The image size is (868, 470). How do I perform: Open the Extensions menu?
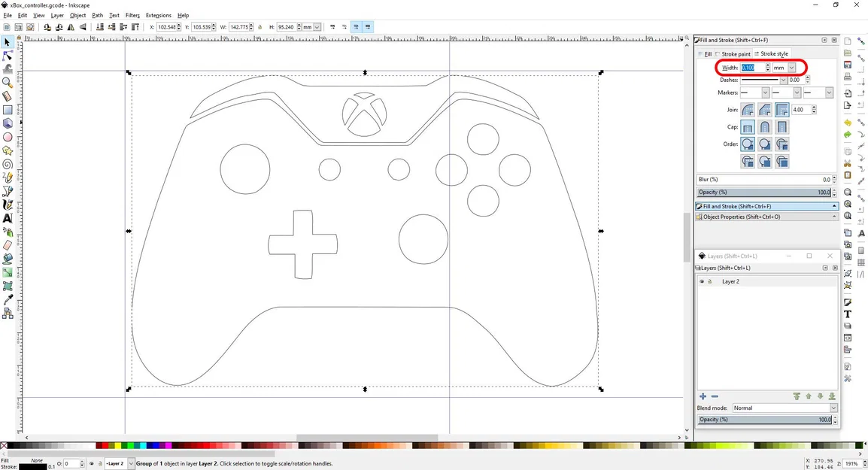coord(158,16)
